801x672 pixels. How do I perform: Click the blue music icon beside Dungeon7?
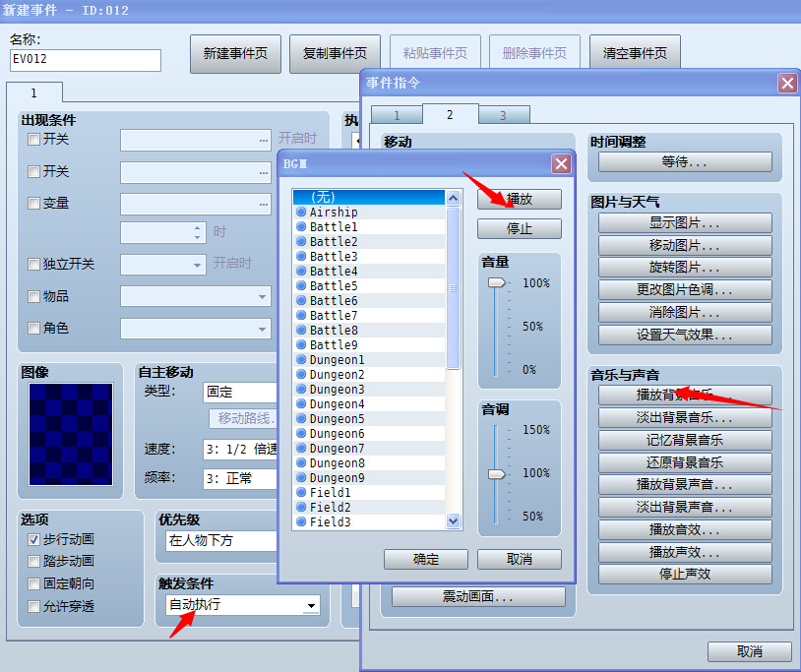301,449
